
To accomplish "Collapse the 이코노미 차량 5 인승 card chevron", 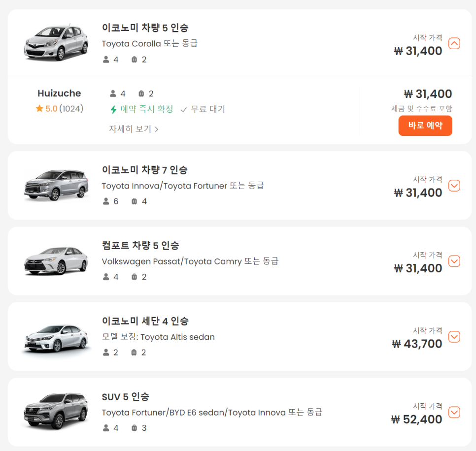I will click(x=454, y=43).
